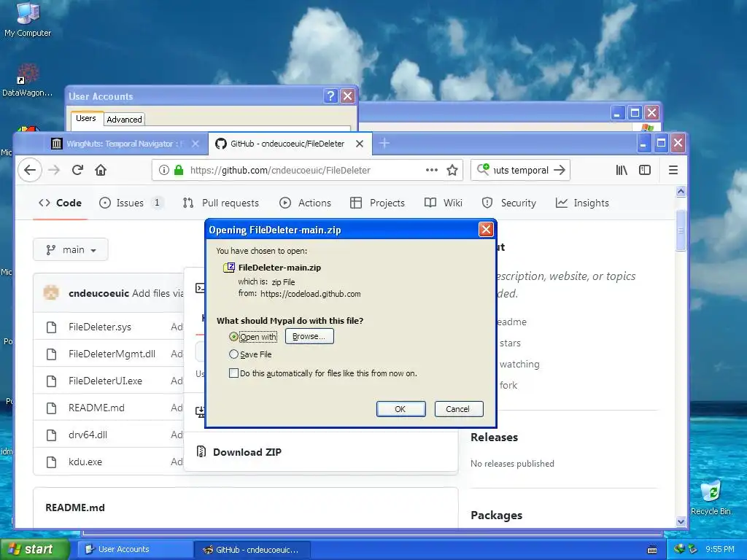
Task: Click the page scrollbar up arrow
Action: tap(681, 191)
